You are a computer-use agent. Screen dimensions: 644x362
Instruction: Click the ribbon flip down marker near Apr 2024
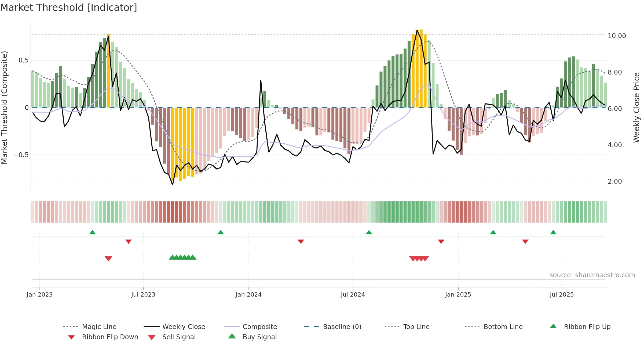point(301,242)
